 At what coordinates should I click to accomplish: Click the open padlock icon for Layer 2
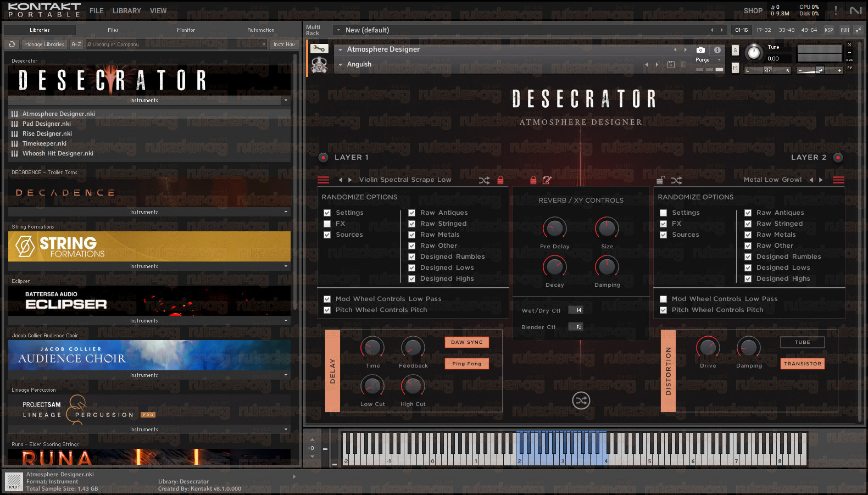pos(661,180)
